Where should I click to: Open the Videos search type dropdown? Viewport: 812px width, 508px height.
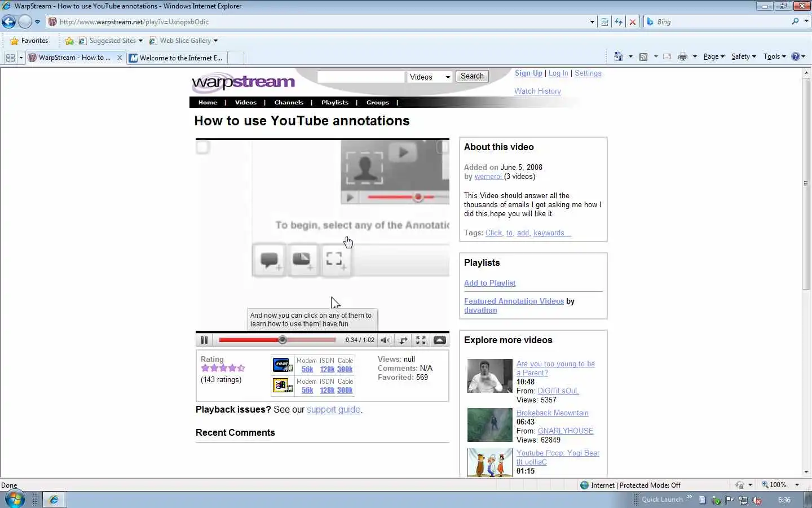(430, 77)
